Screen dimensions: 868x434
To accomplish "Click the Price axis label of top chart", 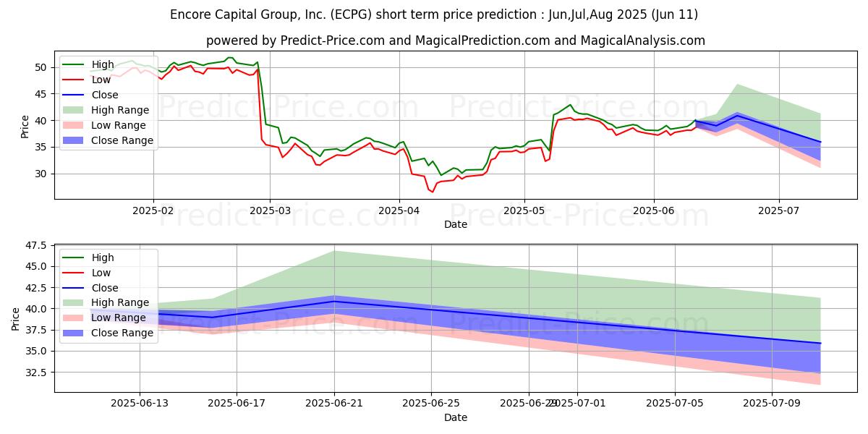I will (25, 126).
